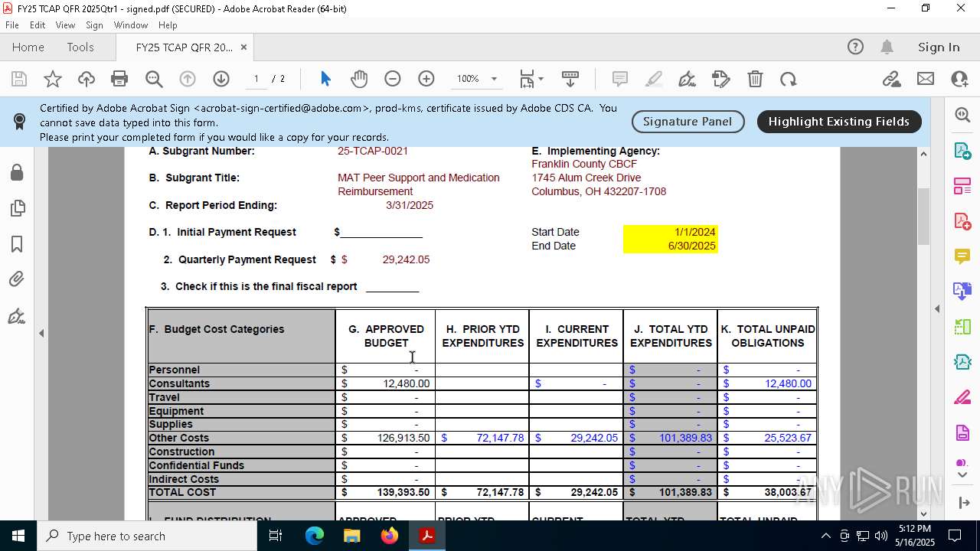
Task: Print the PDF document
Action: (119, 79)
